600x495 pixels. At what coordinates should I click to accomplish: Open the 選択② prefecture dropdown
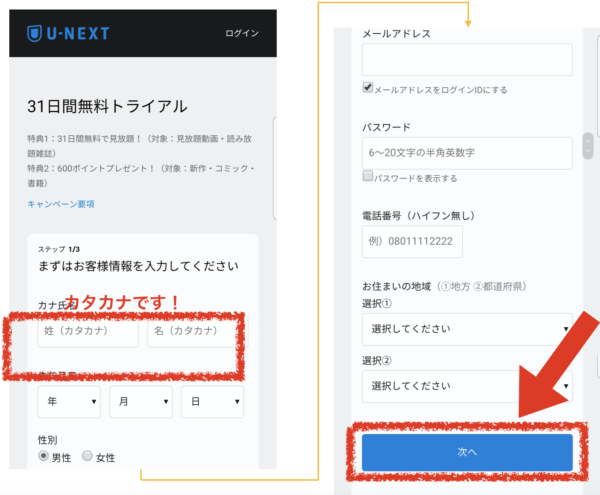(467, 386)
